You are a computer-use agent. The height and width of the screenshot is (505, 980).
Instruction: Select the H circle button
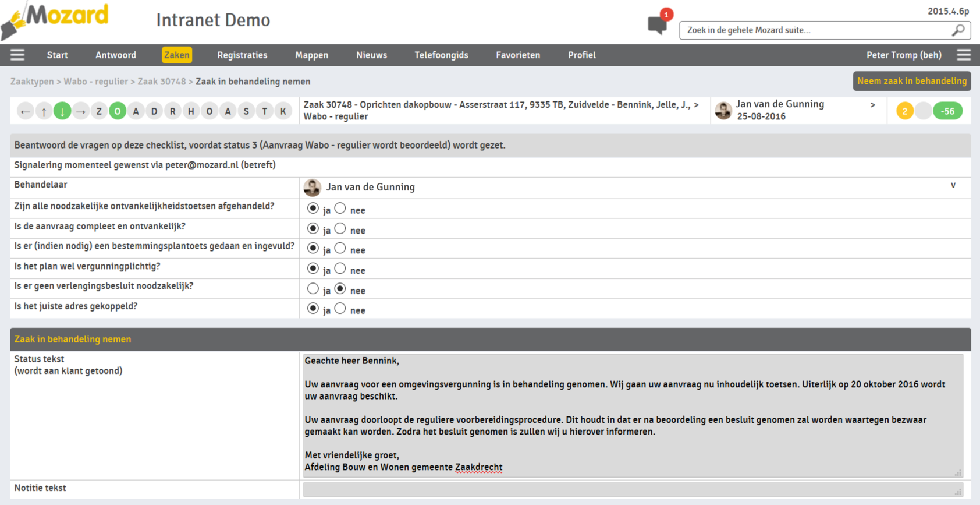(191, 111)
